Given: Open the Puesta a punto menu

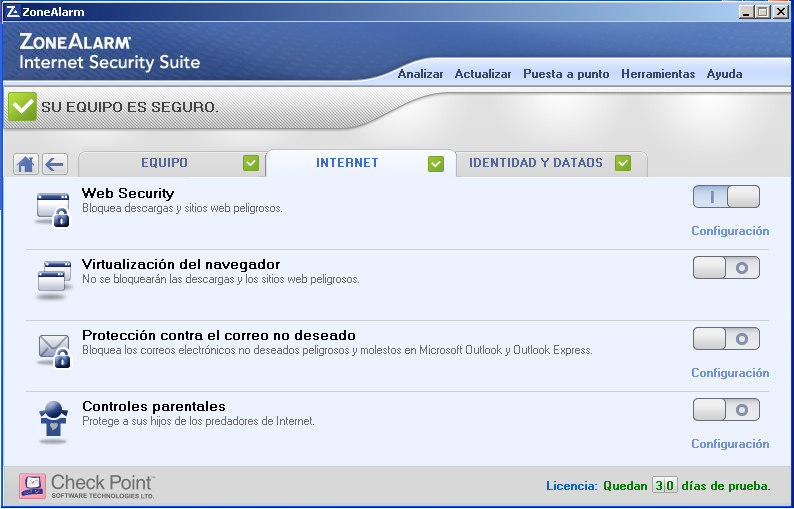Looking at the screenshot, I should (566, 74).
